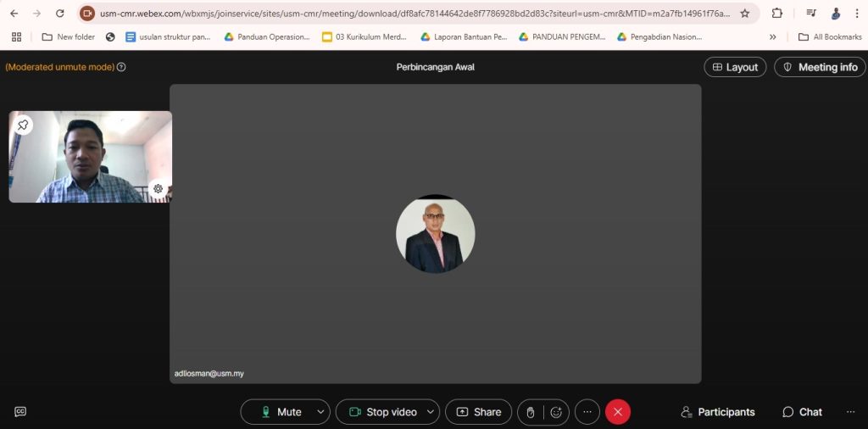Click the browser address bar URL
Image resolution: width=868 pixels, height=429 pixels.
(415, 14)
